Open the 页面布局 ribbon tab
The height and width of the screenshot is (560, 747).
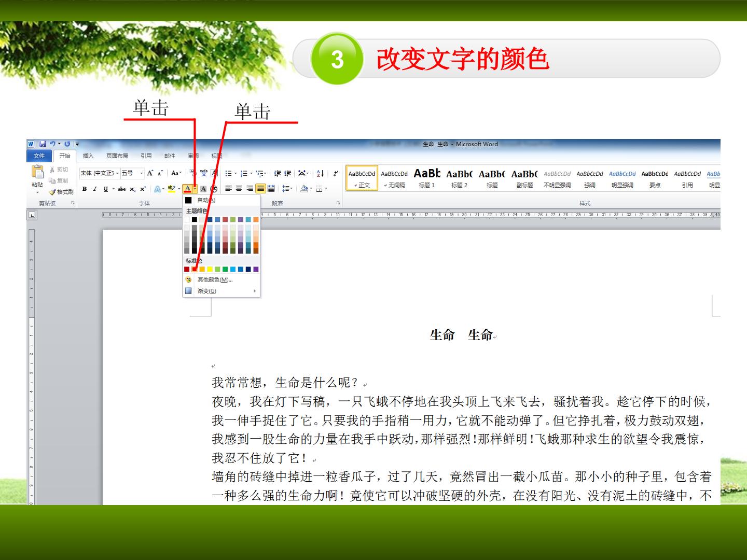click(117, 156)
